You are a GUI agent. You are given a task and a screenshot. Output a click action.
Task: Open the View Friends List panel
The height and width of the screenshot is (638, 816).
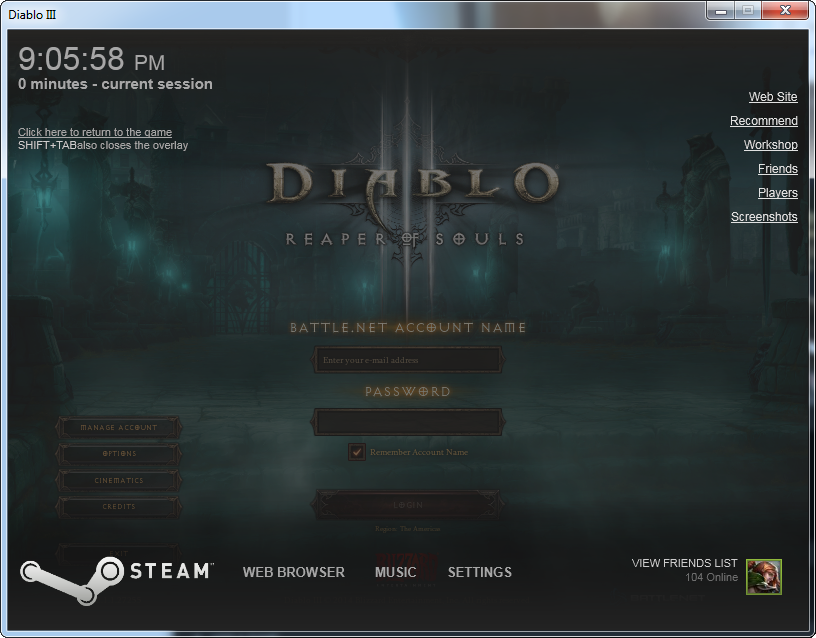point(684,563)
